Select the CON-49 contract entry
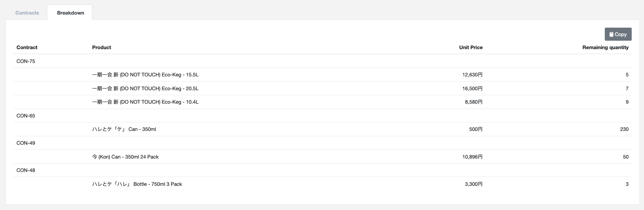The width and height of the screenshot is (644, 210). pos(26,143)
